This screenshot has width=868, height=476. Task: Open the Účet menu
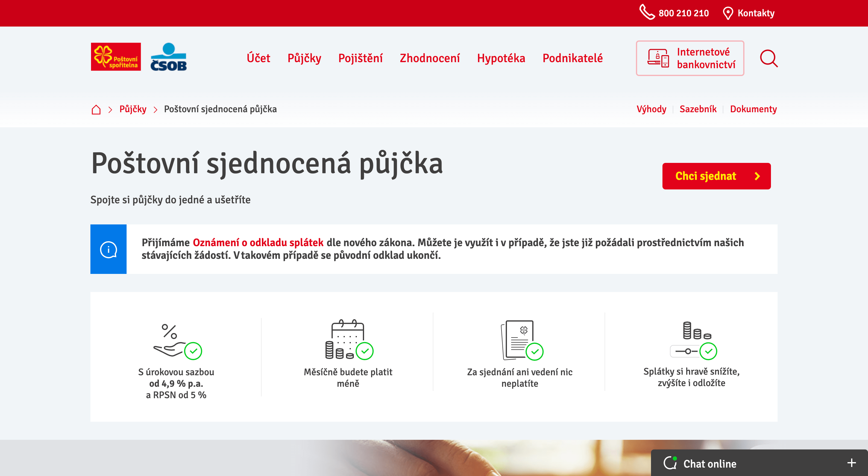[x=258, y=58]
